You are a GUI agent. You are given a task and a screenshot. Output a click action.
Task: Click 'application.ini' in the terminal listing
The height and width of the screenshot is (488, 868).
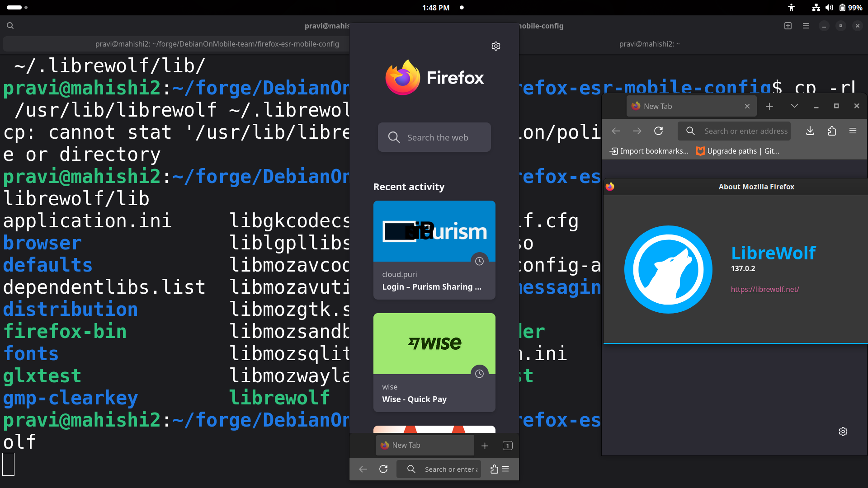click(x=87, y=221)
